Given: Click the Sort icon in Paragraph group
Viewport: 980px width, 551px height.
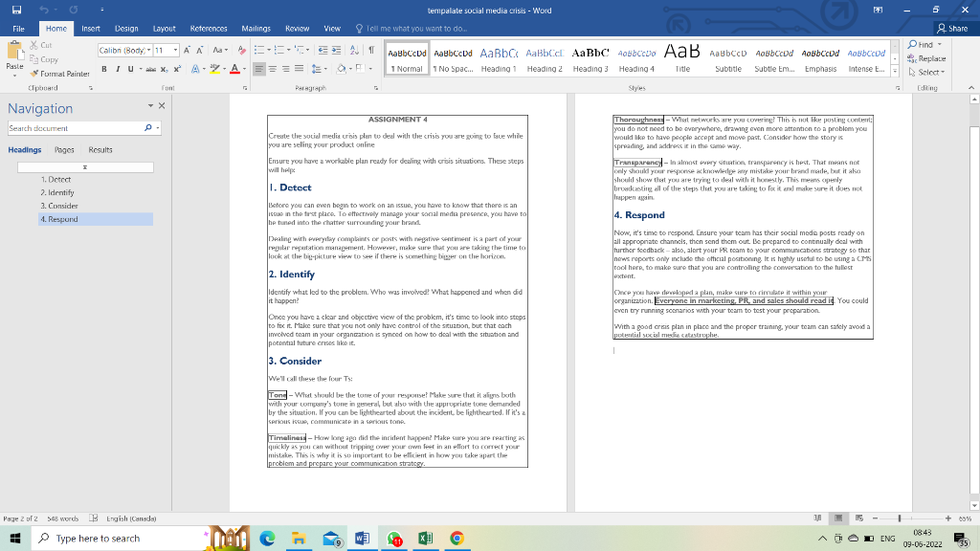Looking at the screenshot, I should 354,50.
